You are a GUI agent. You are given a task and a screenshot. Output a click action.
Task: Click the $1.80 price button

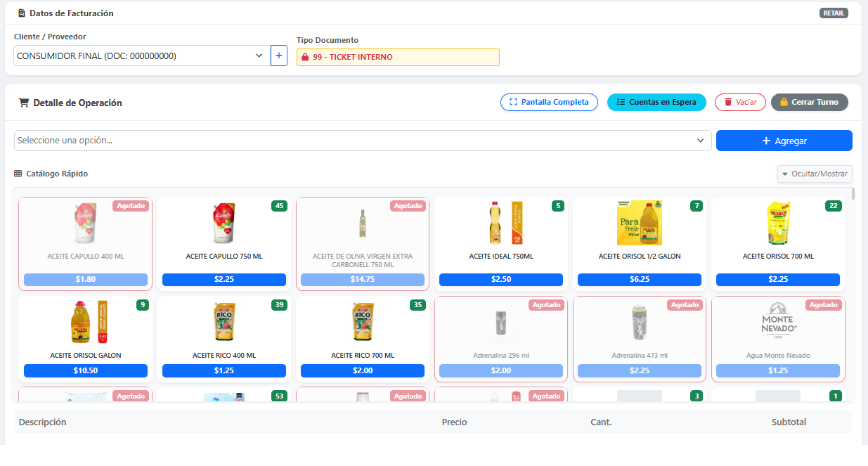click(85, 280)
